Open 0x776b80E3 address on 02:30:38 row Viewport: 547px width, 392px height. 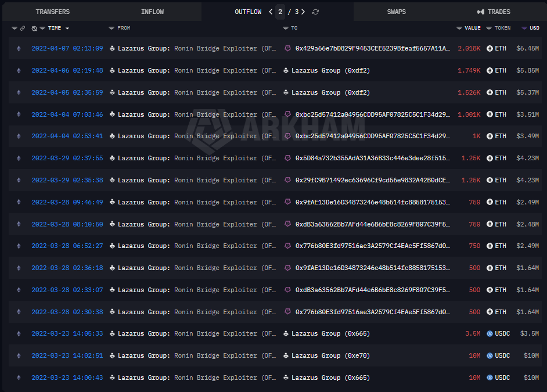[373, 312]
